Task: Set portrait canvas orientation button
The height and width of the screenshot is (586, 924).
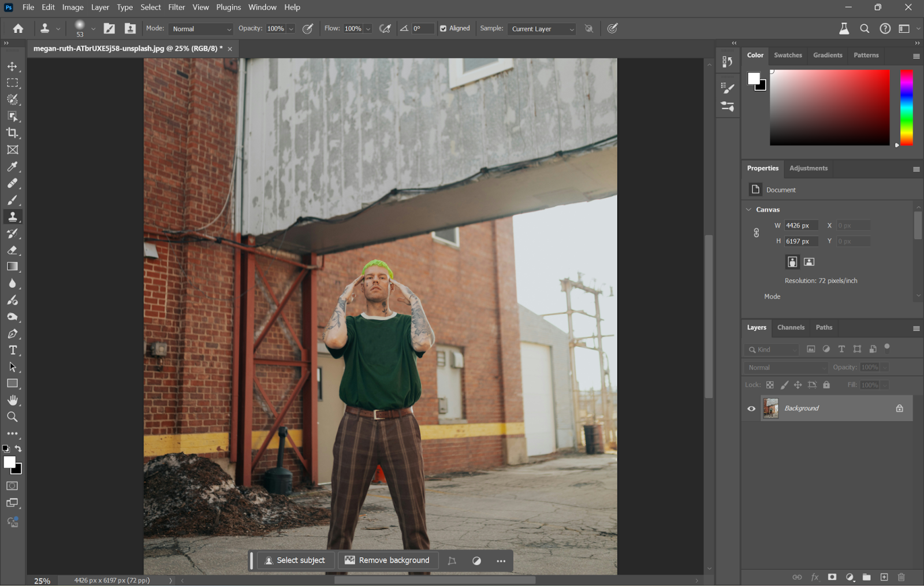Action: 792,262
